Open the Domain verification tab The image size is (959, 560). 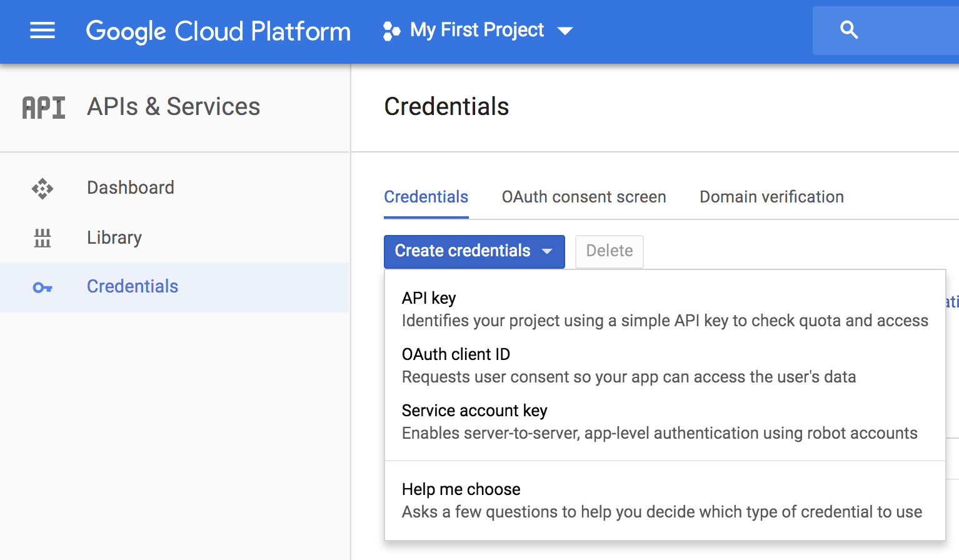(x=771, y=197)
